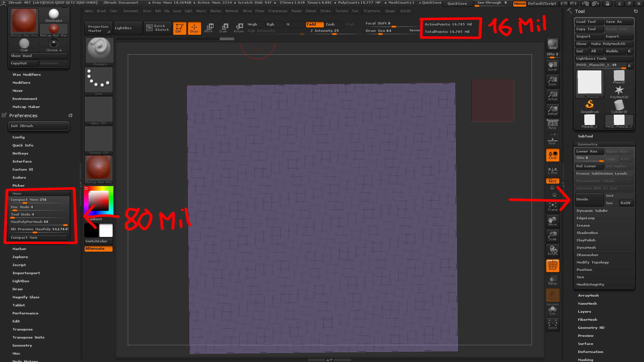
Task: Enable Zsub mode
Action: [x=330, y=24]
